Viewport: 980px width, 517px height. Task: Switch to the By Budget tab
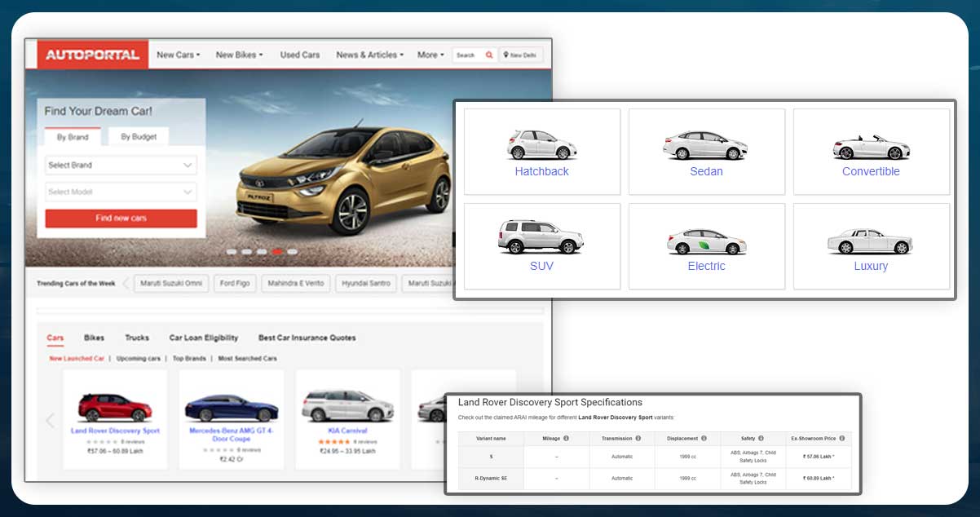(138, 136)
